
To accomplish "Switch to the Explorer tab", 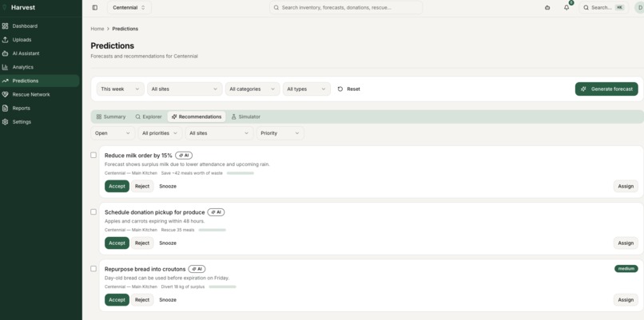I will (x=149, y=117).
